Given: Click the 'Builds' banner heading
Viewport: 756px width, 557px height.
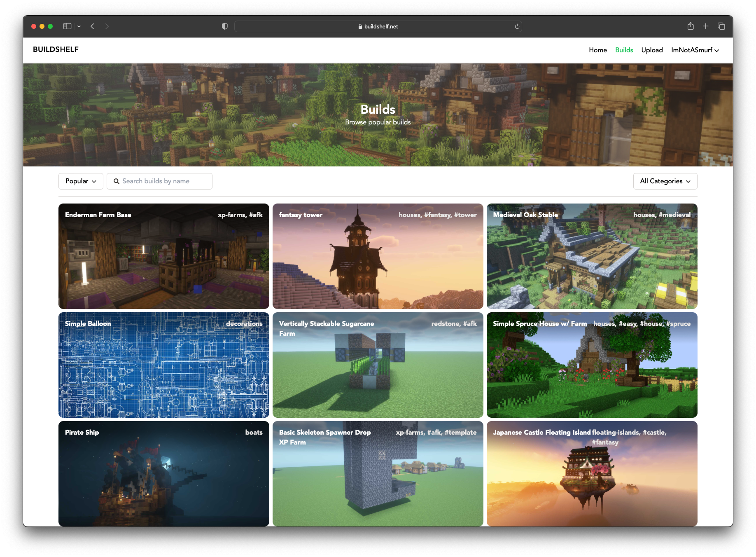Looking at the screenshot, I should coord(378,109).
